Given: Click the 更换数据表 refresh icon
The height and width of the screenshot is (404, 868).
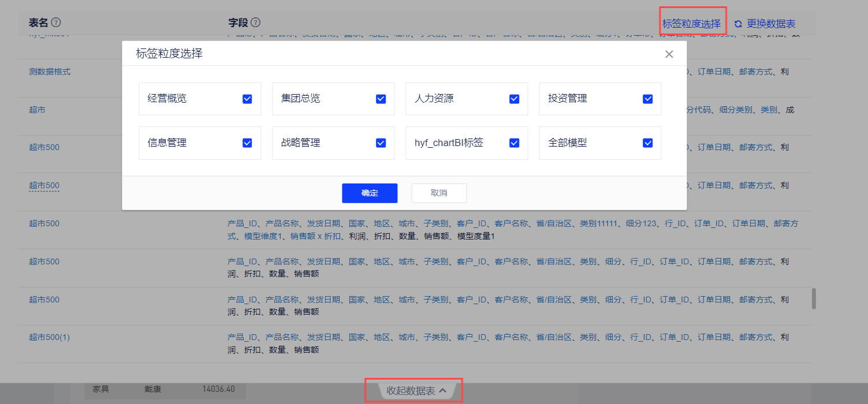Looking at the screenshot, I should [x=738, y=24].
